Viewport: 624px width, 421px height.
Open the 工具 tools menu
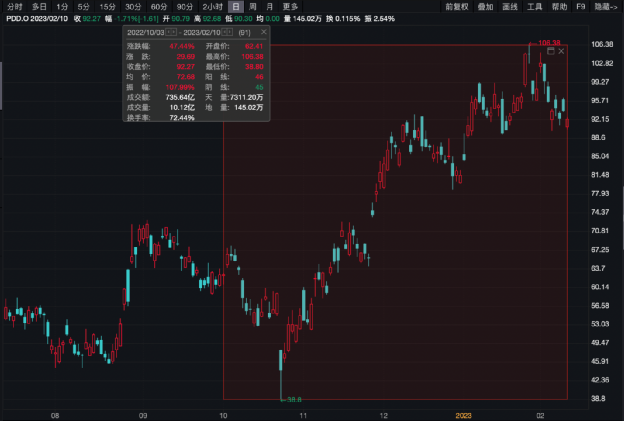coord(535,6)
